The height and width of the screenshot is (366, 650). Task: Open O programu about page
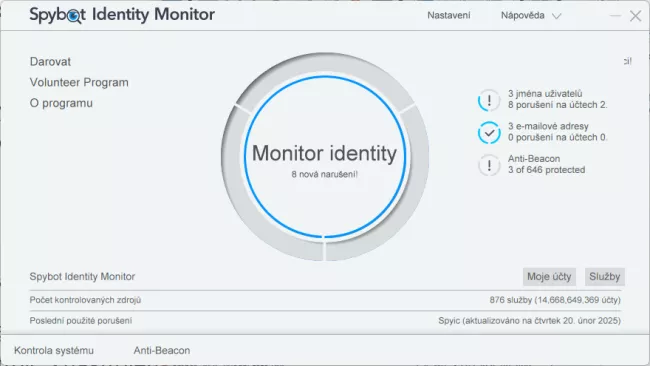pos(61,103)
